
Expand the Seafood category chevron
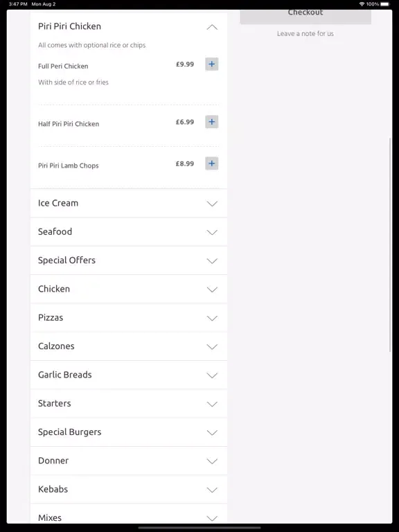[x=212, y=232]
